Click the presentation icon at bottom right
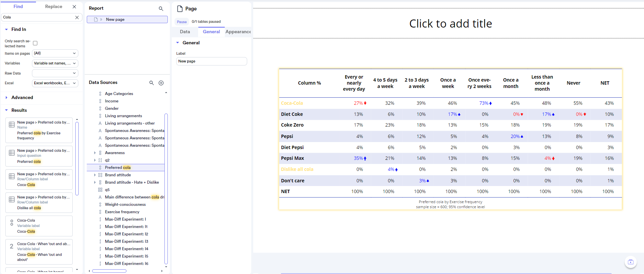 pyautogui.click(x=631, y=262)
